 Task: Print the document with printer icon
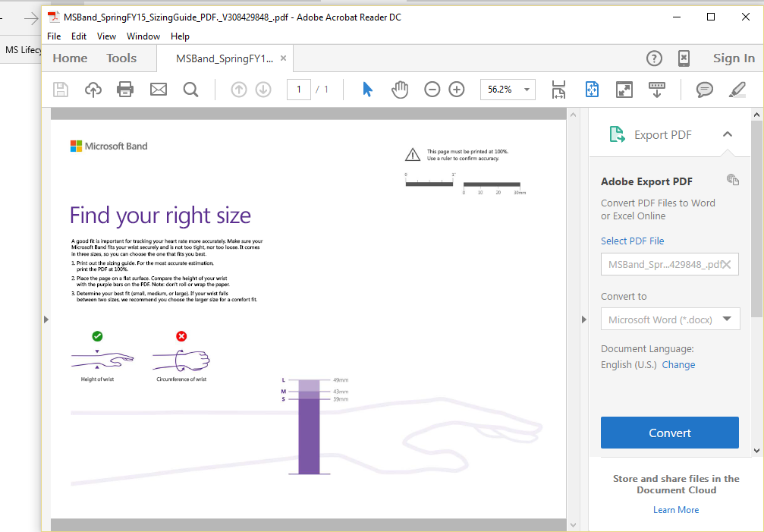coord(125,90)
